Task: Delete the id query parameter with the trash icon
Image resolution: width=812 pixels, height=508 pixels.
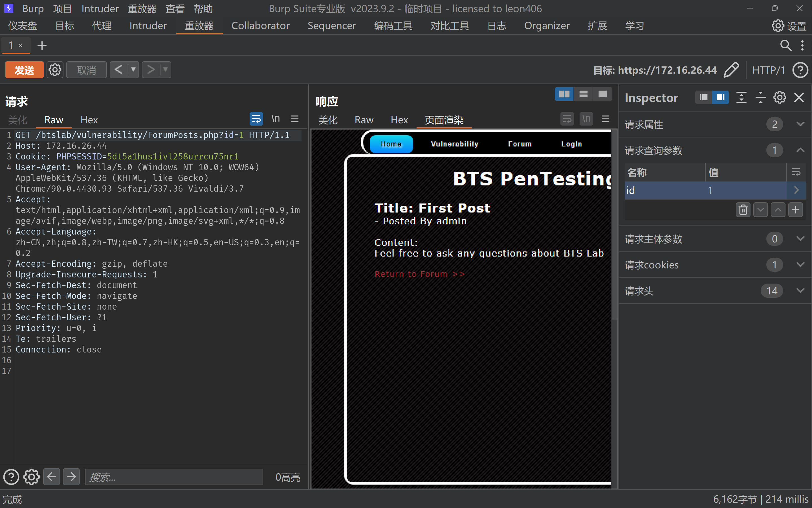Action: click(743, 210)
